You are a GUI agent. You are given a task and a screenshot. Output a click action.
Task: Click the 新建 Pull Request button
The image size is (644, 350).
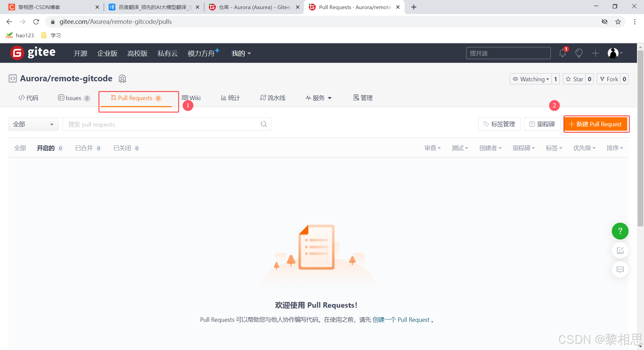click(x=596, y=124)
